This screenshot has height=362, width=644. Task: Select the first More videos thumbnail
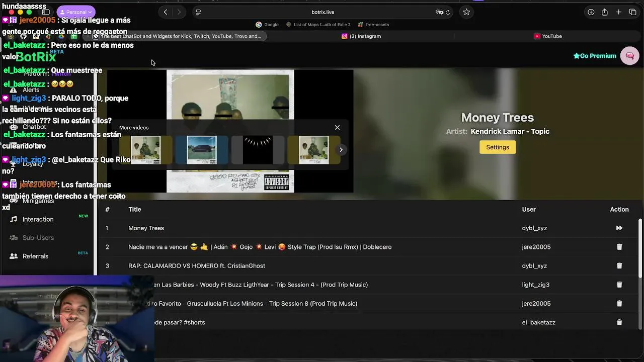[x=146, y=150]
